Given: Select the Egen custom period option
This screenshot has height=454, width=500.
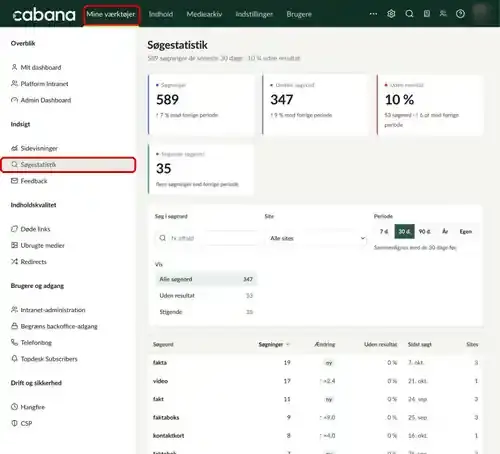Looking at the screenshot, I should pyautogui.click(x=466, y=231).
